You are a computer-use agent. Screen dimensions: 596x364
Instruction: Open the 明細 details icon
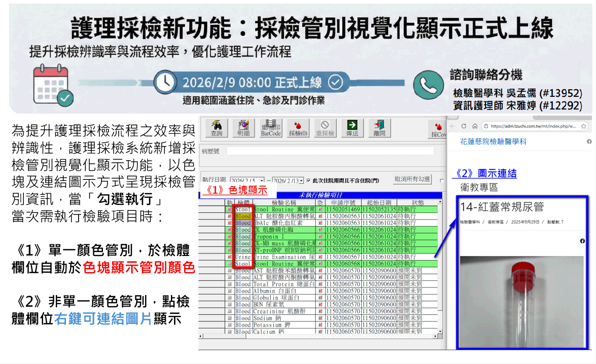(243, 129)
